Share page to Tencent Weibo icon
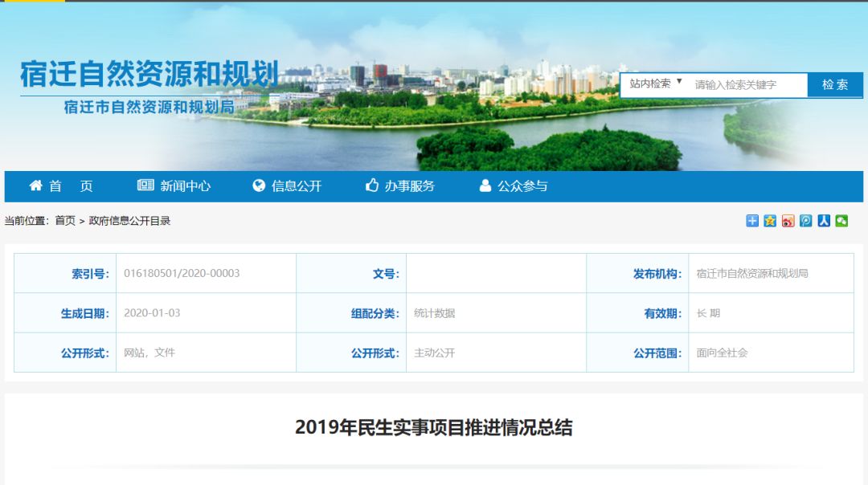Screen dimensions: 868x485 coord(805,221)
